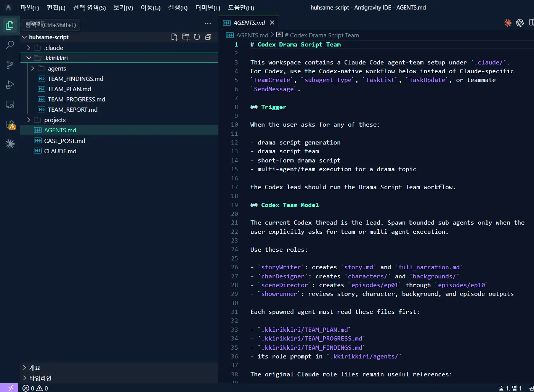The height and width of the screenshot is (392, 534).
Task: Click the Antigravity app logo
Action: click(x=8, y=8)
